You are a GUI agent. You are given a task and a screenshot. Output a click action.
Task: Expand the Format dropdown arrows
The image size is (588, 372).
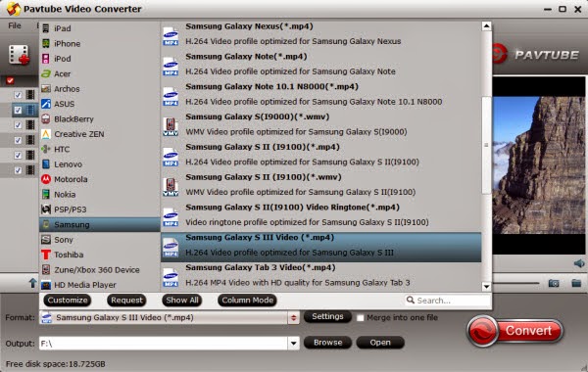294,318
